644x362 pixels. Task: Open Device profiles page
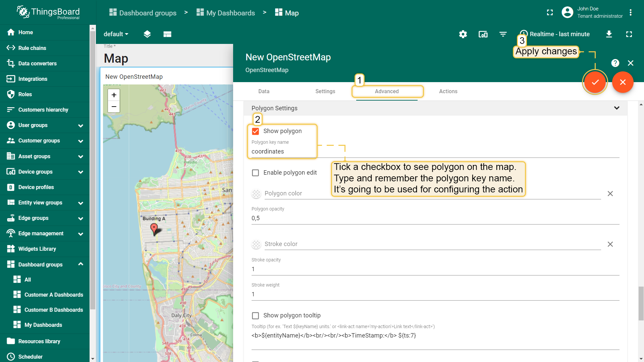[45, 187]
